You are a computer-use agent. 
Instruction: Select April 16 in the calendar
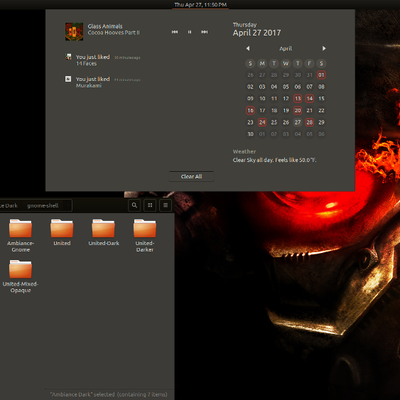point(250,110)
